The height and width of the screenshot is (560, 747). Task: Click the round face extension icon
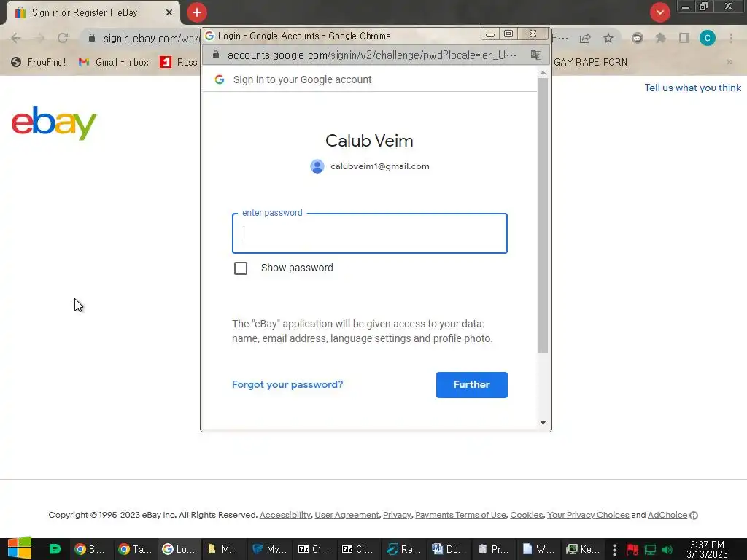[x=637, y=39]
